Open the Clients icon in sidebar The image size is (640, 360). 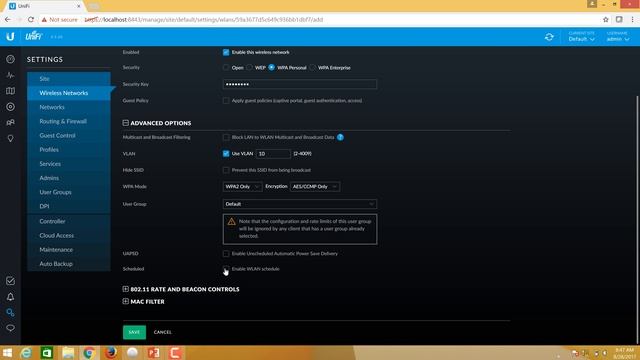[x=10, y=122]
